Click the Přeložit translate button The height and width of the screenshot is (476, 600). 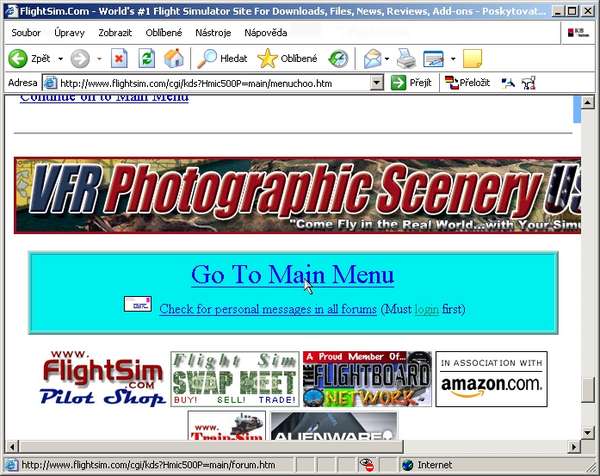467,83
